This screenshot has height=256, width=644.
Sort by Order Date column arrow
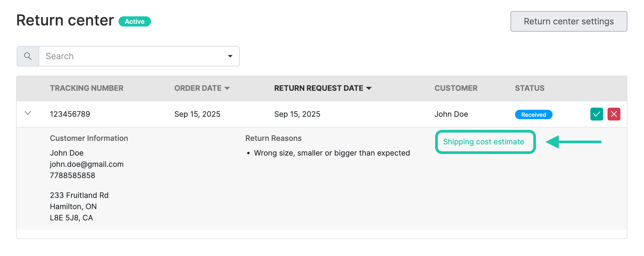[x=227, y=88]
